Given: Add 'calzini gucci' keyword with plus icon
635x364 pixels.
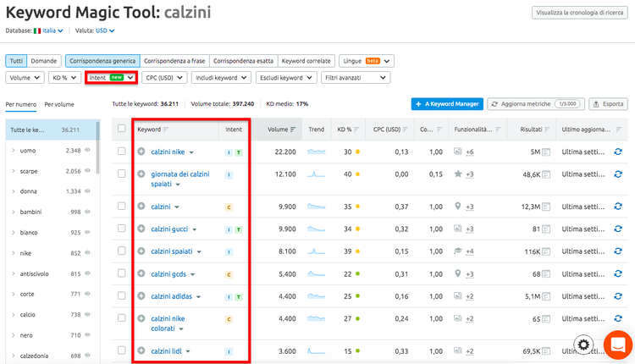Looking at the screenshot, I should pyautogui.click(x=141, y=229).
